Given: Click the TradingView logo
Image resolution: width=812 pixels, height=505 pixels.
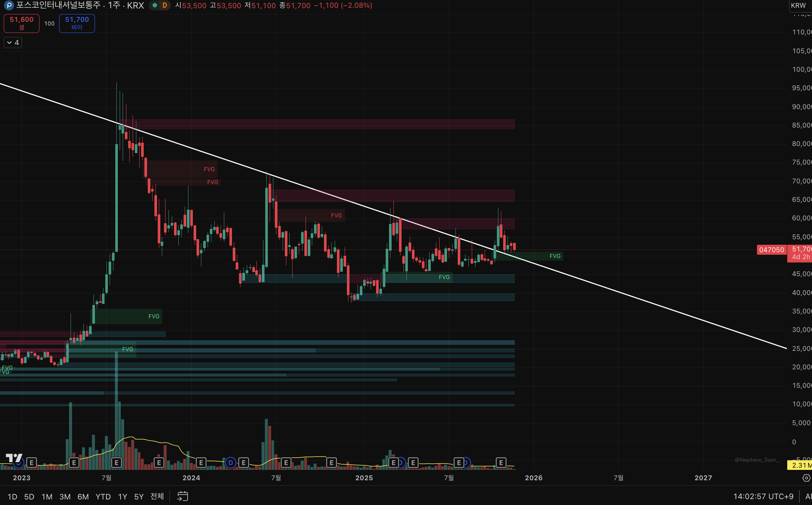Looking at the screenshot, I should tap(14, 458).
